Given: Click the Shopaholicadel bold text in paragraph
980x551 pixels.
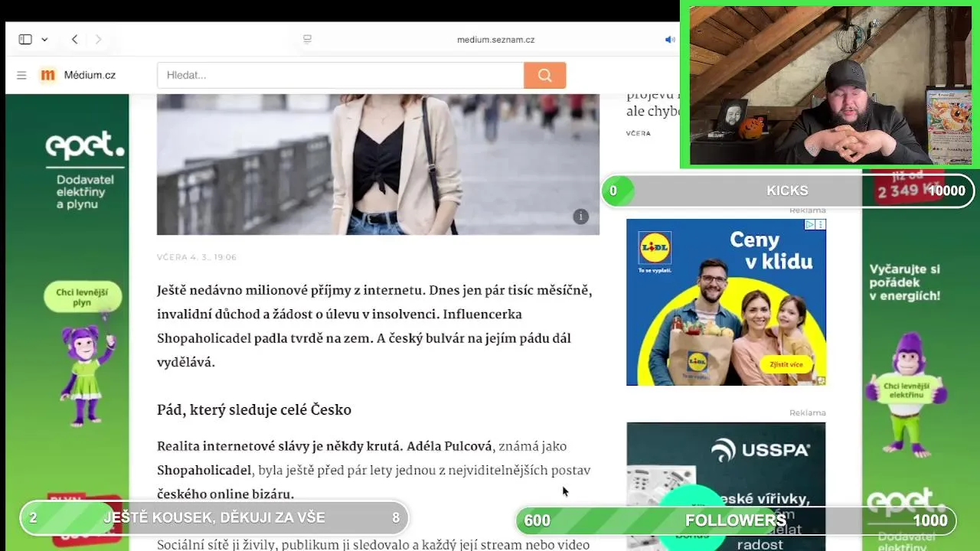Looking at the screenshot, I should coord(204,470).
